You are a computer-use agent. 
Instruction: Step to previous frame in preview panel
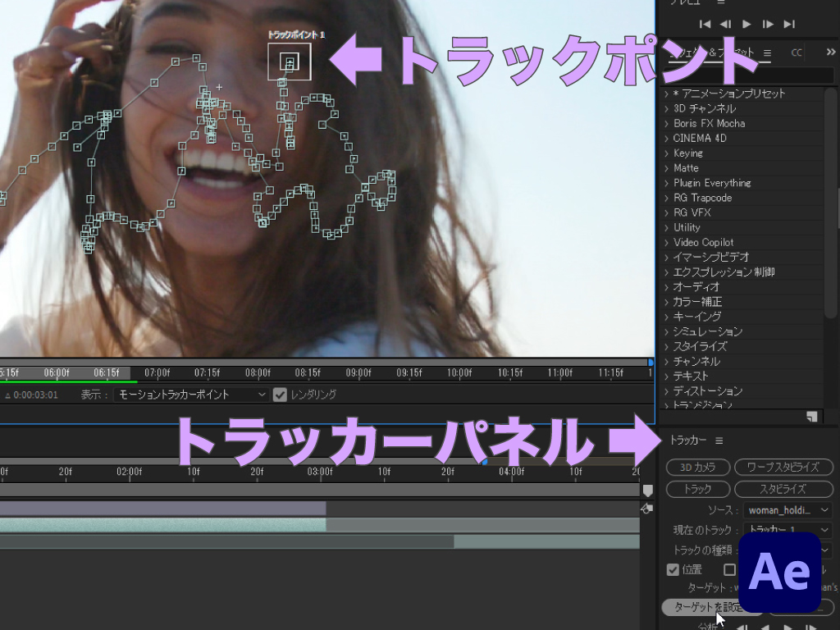pos(725,25)
